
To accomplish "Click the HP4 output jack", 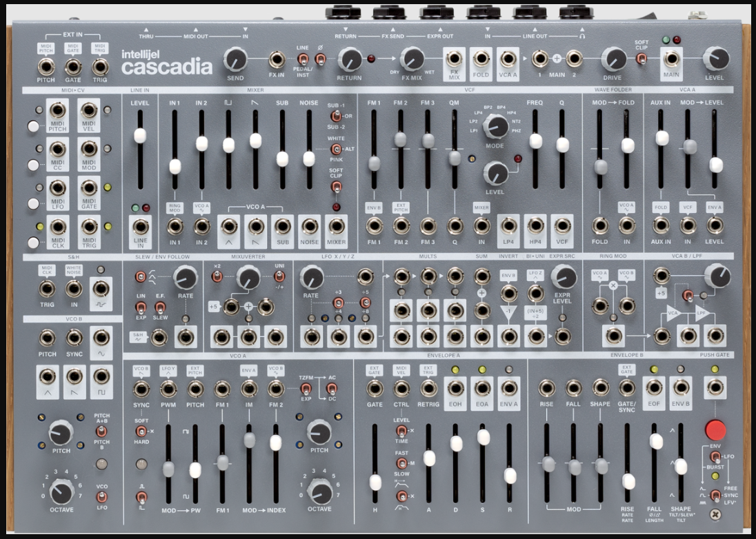I will click(x=535, y=225).
